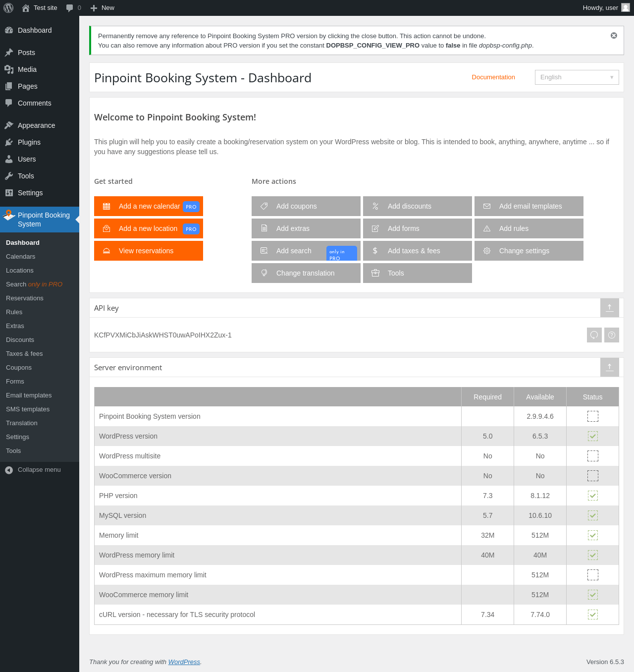Open the Documentation link
Viewport: 634px width, 672px height.
[x=493, y=77]
